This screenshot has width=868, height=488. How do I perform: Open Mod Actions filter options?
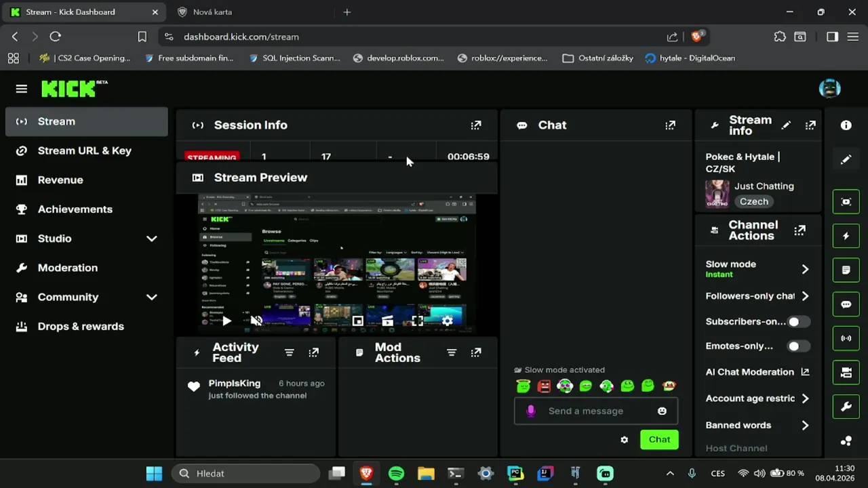point(452,352)
